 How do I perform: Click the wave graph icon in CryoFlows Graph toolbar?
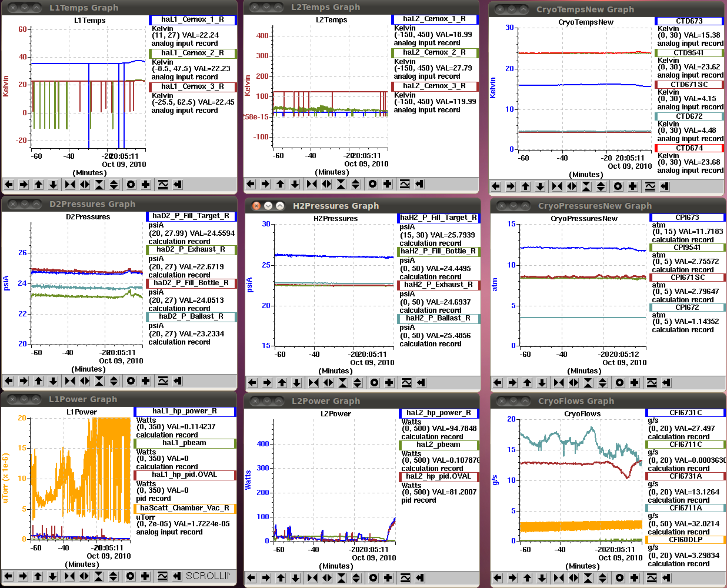652,578
